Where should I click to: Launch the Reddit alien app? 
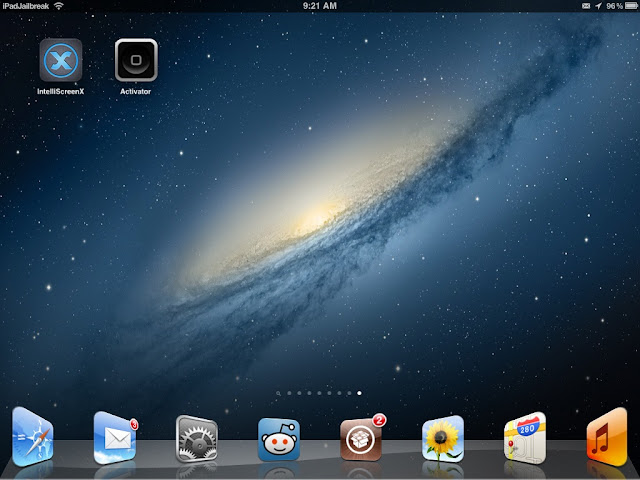tap(279, 440)
